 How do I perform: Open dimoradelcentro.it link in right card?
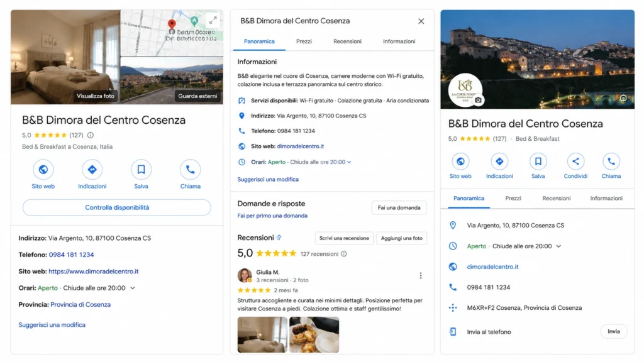pos(492,266)
